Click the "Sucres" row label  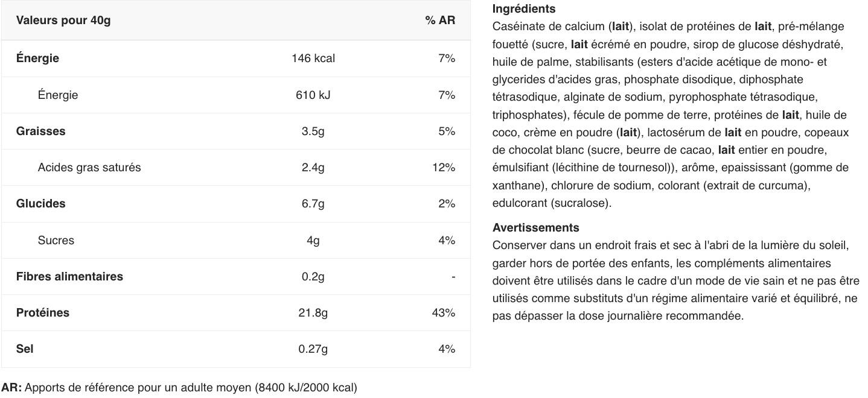click(56, 241)
